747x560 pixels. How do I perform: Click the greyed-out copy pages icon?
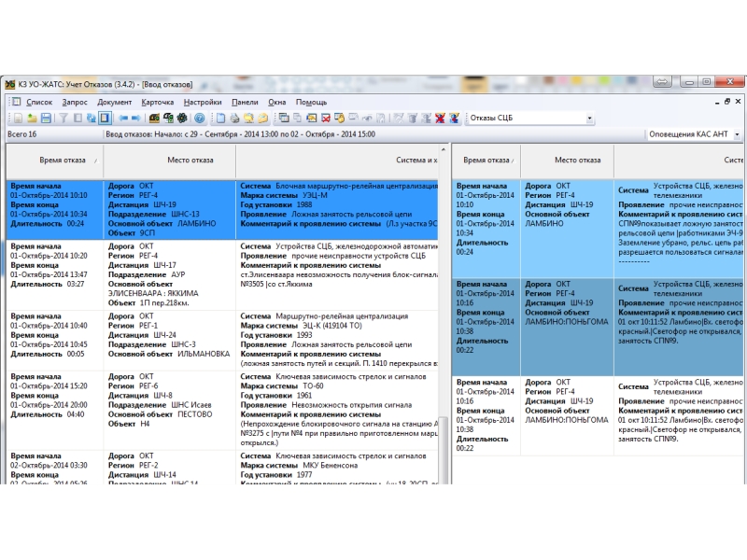pyautogui.click(x=297, y=119)
